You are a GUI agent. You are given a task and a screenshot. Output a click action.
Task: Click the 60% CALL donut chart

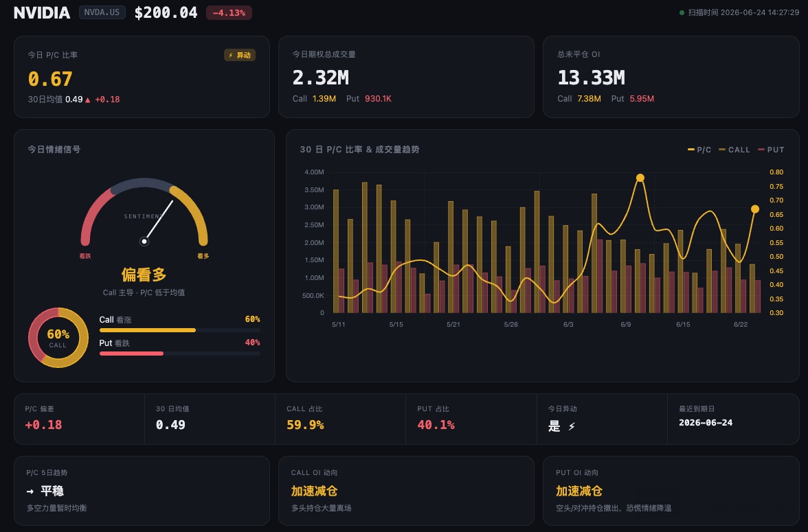click(58, 338)
